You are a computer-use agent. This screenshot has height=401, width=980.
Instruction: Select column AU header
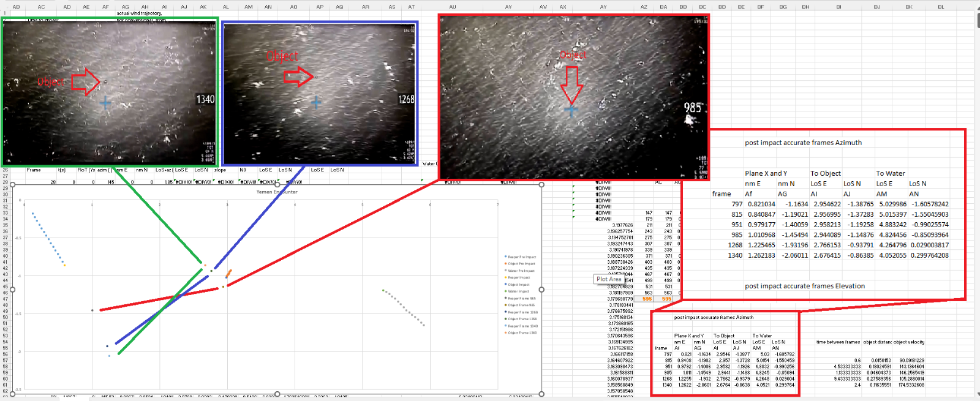[x=453, y=7]
